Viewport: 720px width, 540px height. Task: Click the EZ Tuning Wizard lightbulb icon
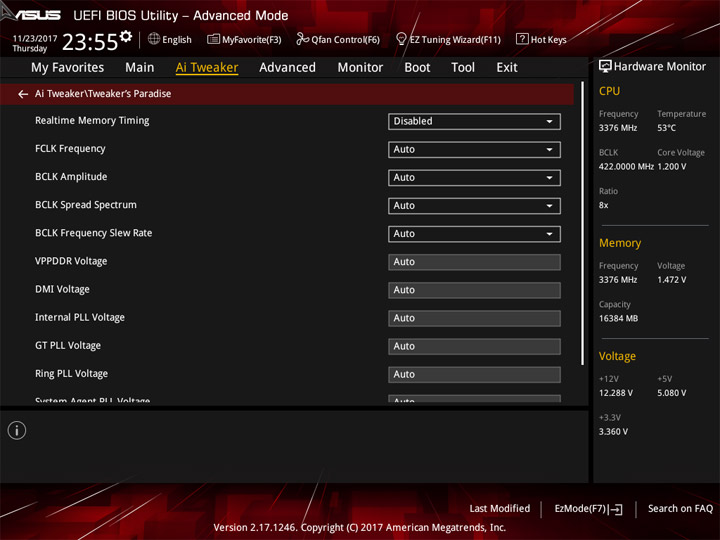(401, 39)
